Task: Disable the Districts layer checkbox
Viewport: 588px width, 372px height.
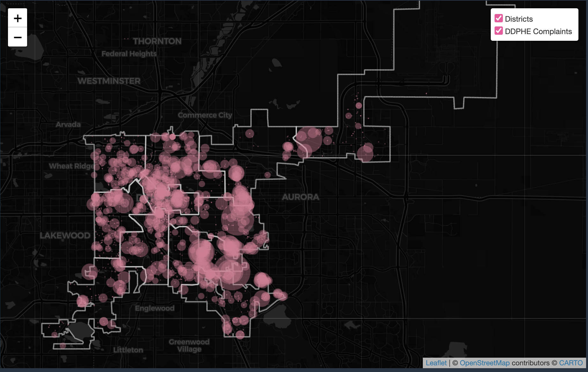Action: [498, 18]
